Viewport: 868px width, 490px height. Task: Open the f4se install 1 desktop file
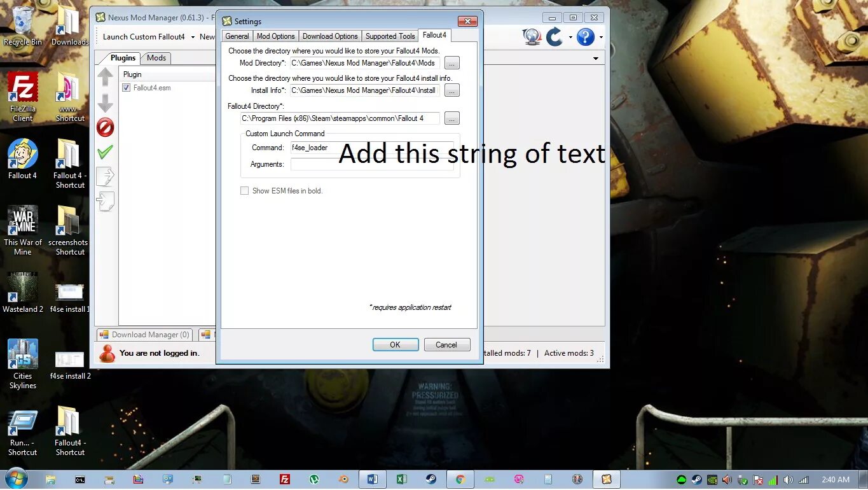coord(70,298)
